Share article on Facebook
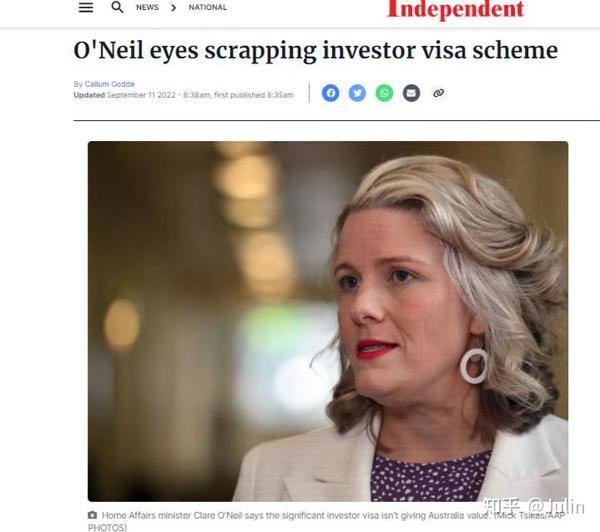This screenshot has height=532, width=600. [330, 93]
